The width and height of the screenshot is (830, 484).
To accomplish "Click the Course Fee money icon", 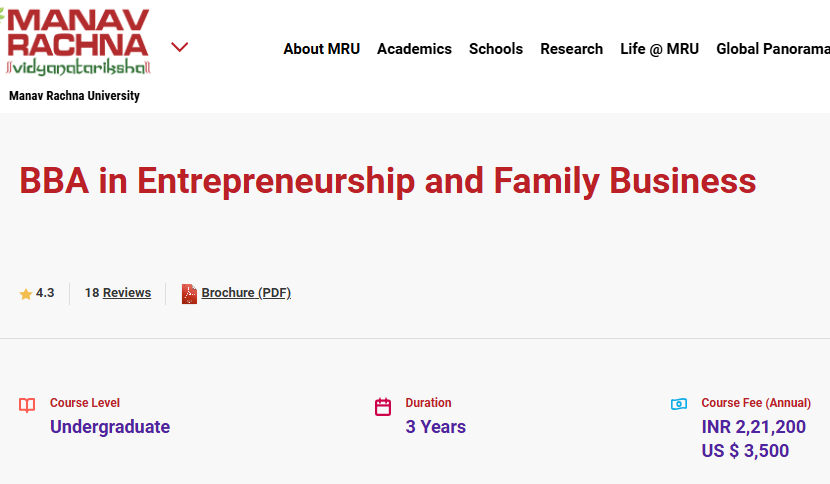I will click(x=679, y=404).
